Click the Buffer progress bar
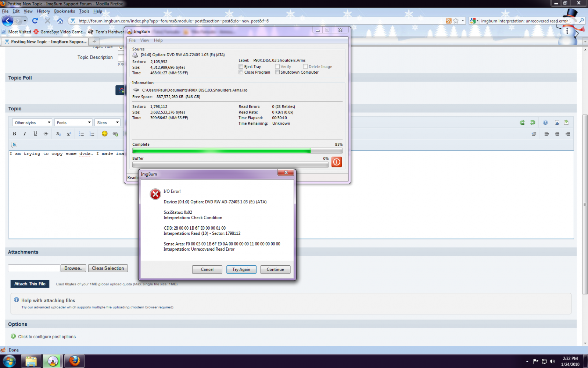This screenshot has width=588, height=368. pos(230,165)
